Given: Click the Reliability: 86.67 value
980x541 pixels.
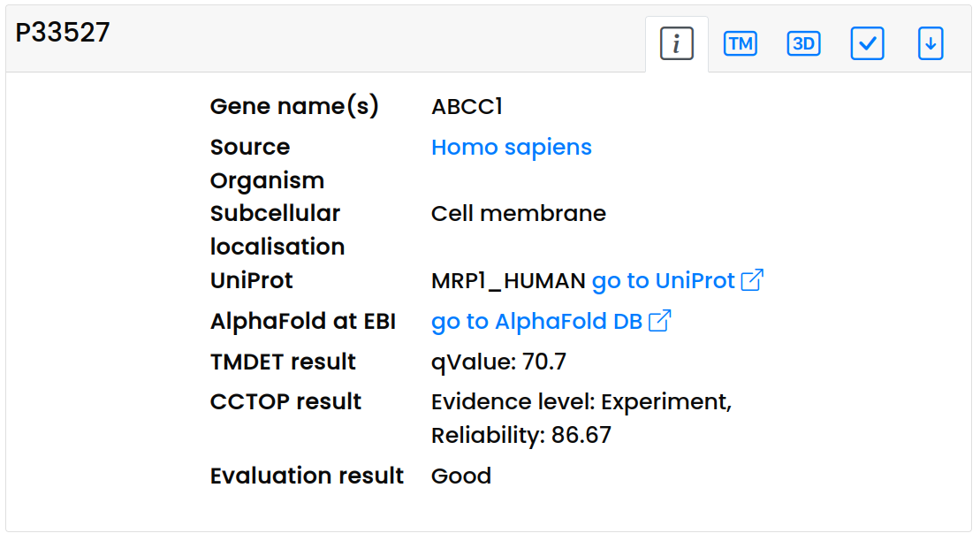Looking at the screenshot, I should 520,435.
